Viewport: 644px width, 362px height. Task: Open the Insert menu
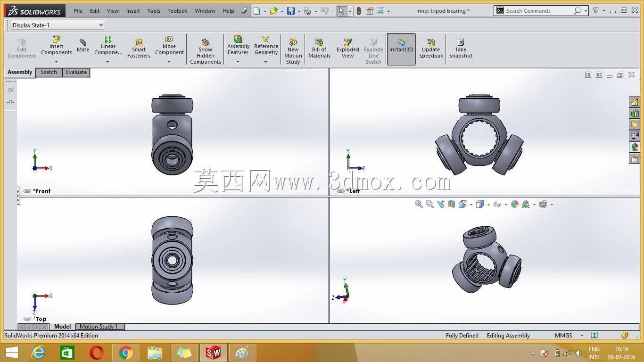pyautogui.click(x=133, y=10)
